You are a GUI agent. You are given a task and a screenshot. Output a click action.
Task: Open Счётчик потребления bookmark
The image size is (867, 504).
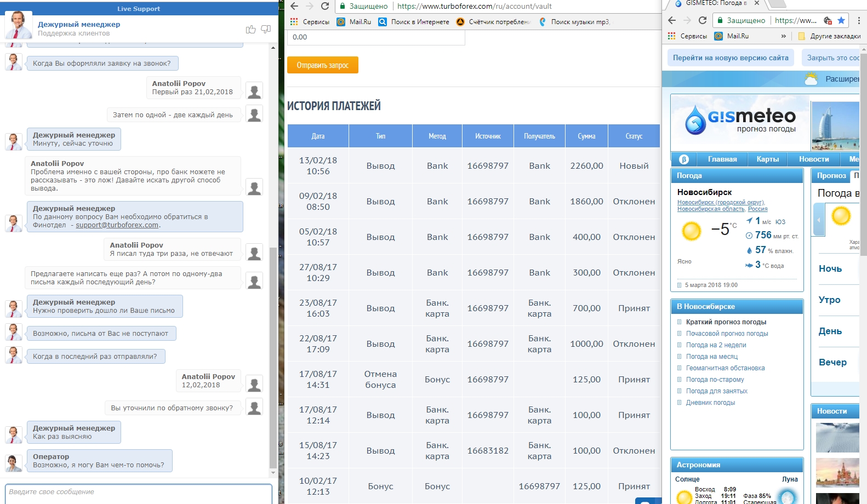pos(494,22)
